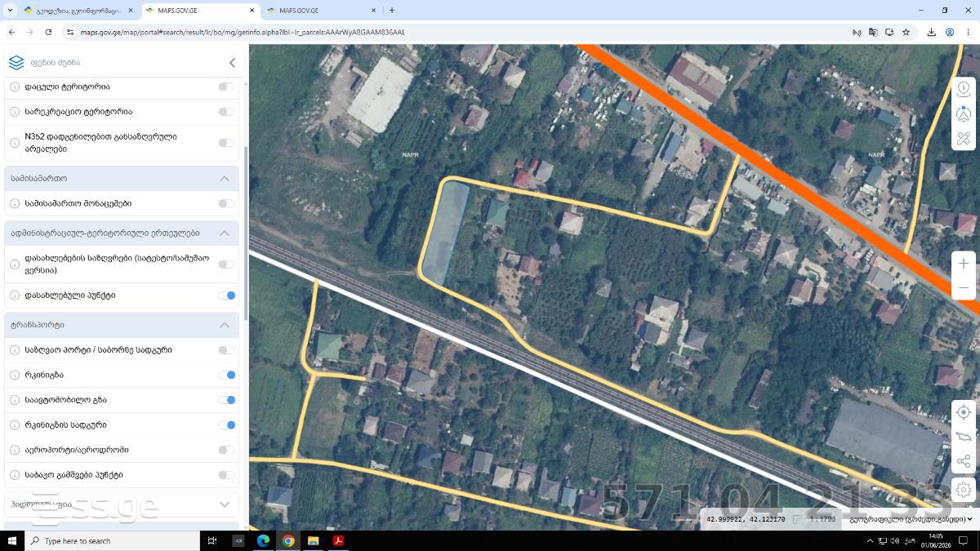Select the active MAPS.GOV.GE tab
The height and width of the screenshot is (551, 980).
pos(200,11)
